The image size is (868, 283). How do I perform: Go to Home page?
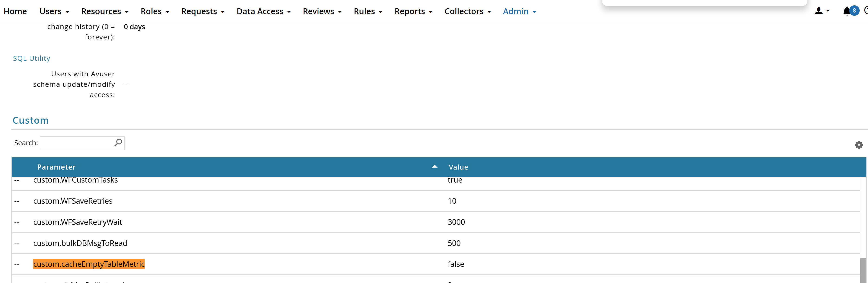[x=15, y=11]
